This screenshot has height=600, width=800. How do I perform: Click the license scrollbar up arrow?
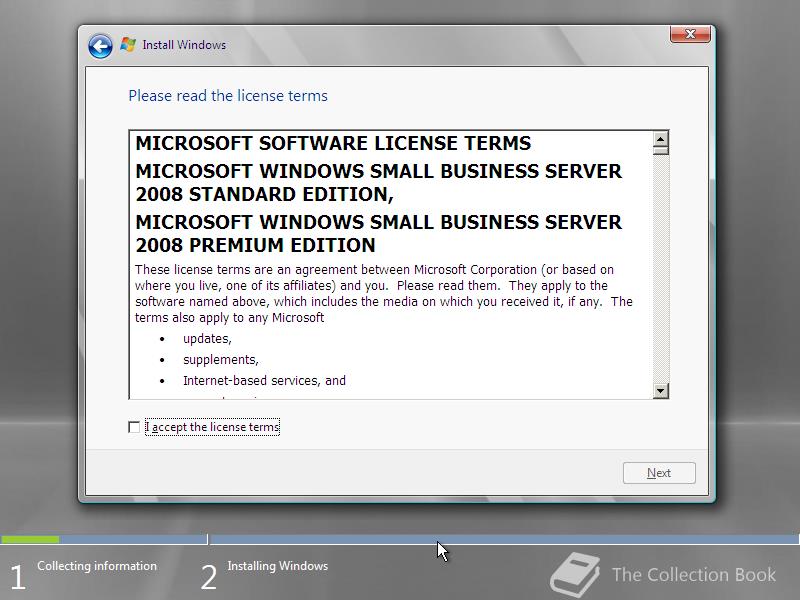point(661,138)
